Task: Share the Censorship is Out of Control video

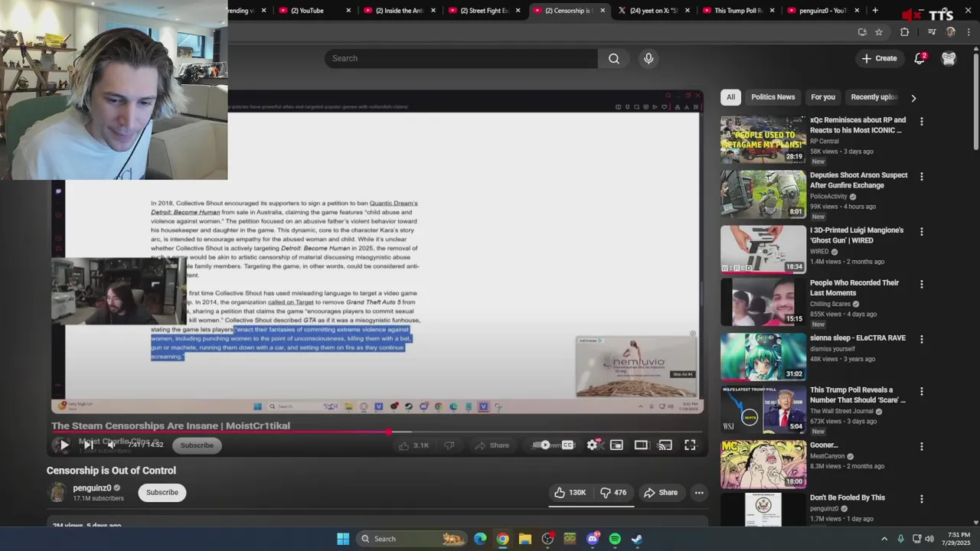Action: click(x=661, y=493)
